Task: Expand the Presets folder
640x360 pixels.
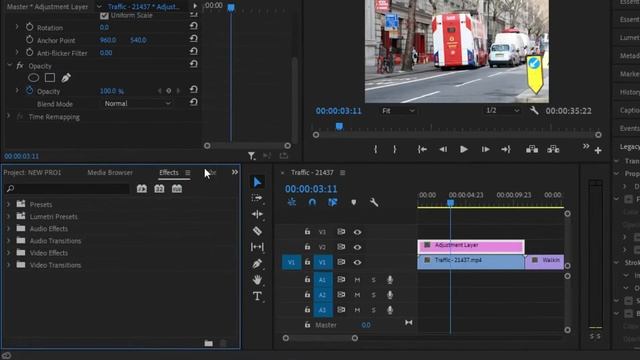Action: tap(8, 204)
